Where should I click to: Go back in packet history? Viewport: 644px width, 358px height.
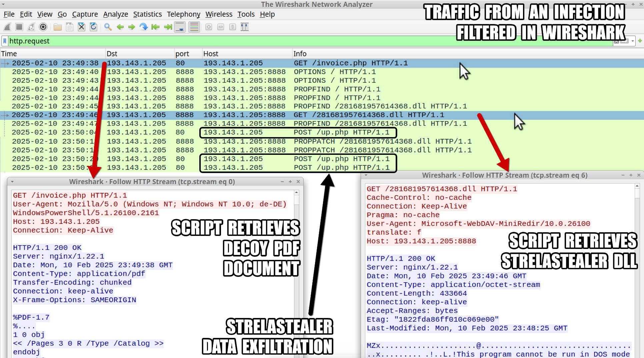point(120,27)
